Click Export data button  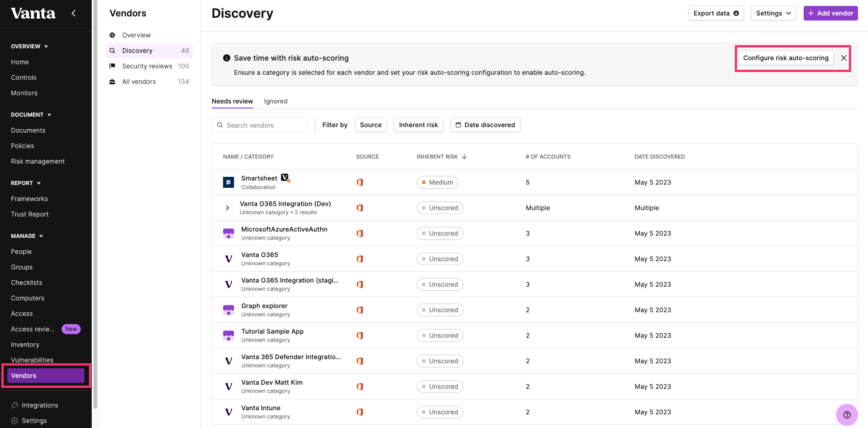click(716, 13)
